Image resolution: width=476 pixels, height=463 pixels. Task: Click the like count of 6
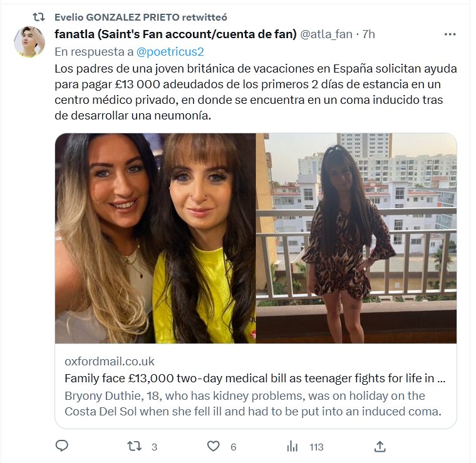pyautogui.click(x=233, y=447)
